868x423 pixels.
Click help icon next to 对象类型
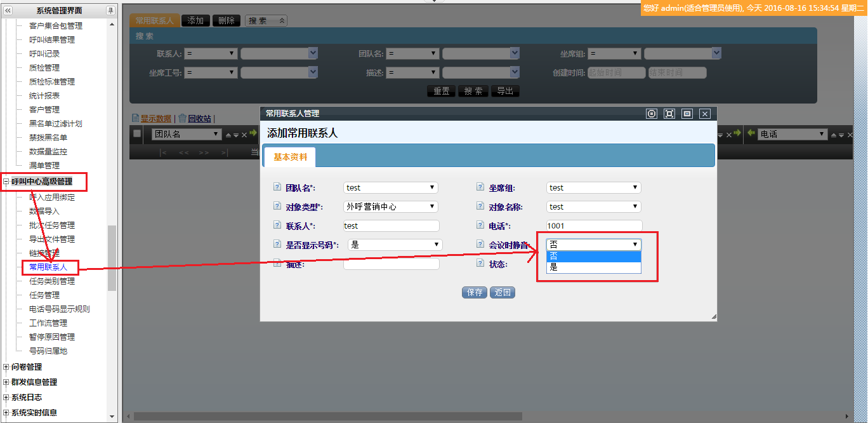277,206
